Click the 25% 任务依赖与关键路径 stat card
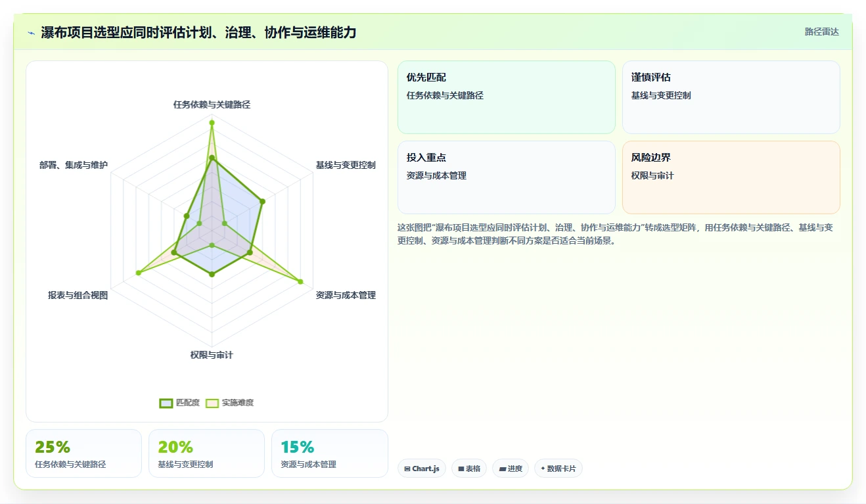 pos(83,453)
